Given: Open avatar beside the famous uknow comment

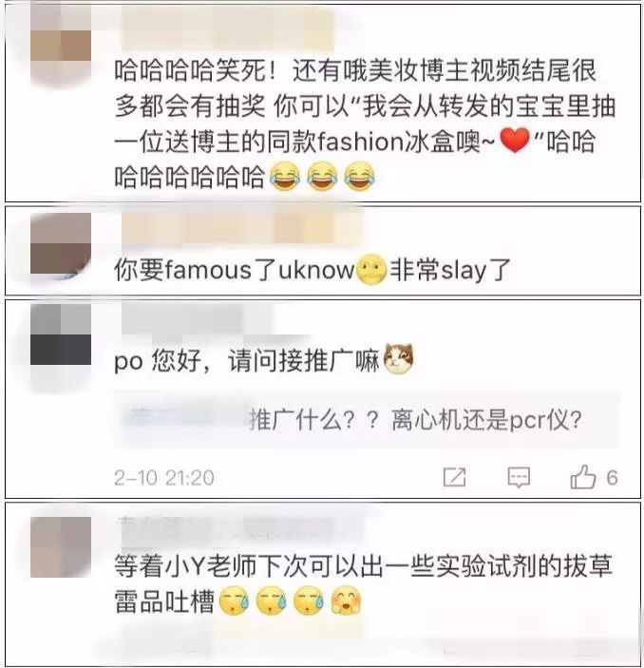Looking at the screenshot, I should (61, 244).
